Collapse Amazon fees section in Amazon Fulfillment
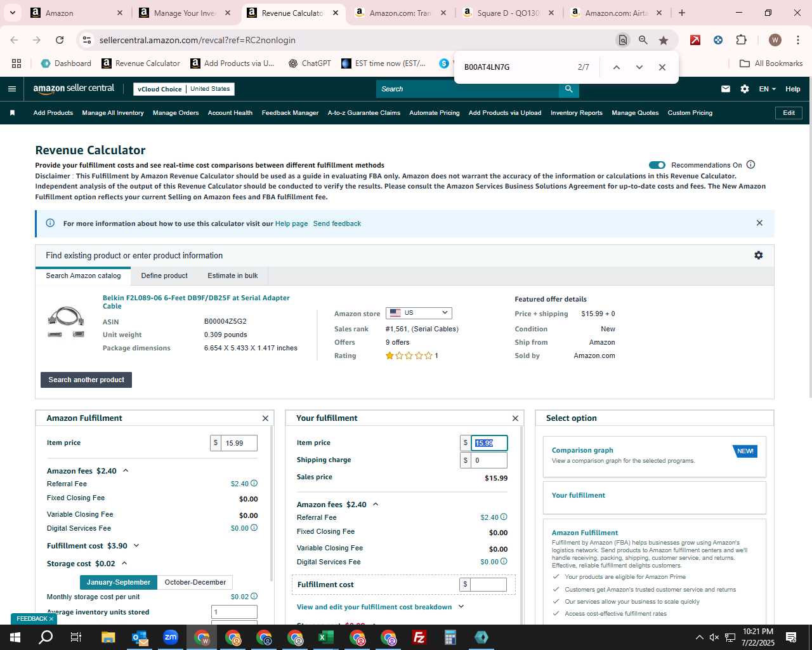 pos(126,470)
